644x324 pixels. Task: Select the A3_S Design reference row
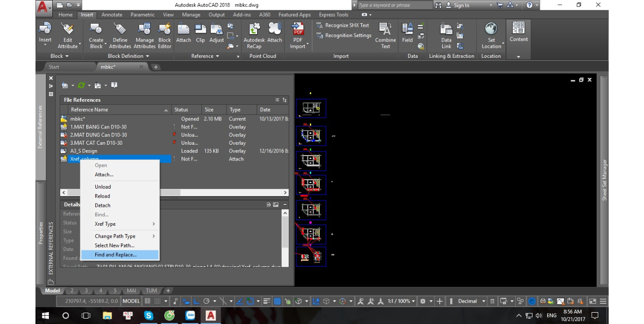174,151
